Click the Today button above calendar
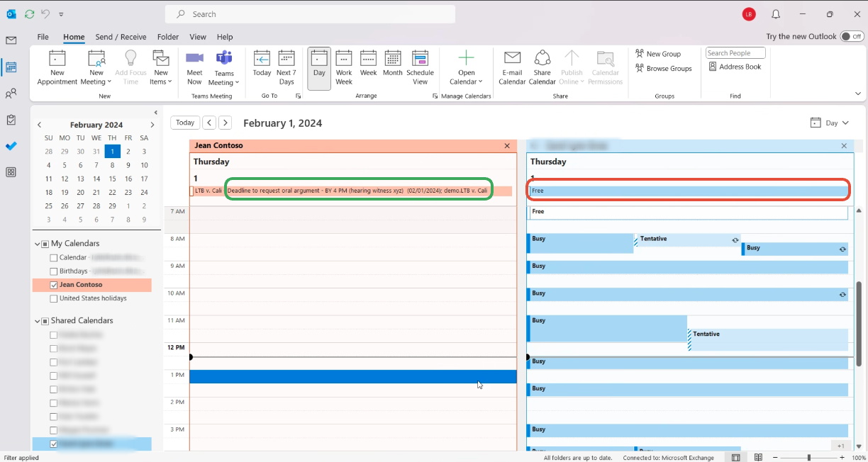Viewport: 868px width, 462px height. [x=185, y=123]
